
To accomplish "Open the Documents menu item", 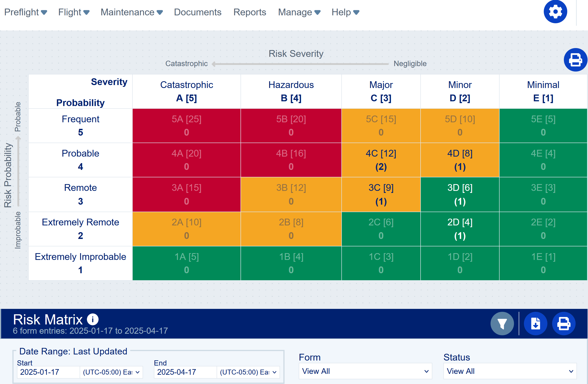I will pos(197,12).
